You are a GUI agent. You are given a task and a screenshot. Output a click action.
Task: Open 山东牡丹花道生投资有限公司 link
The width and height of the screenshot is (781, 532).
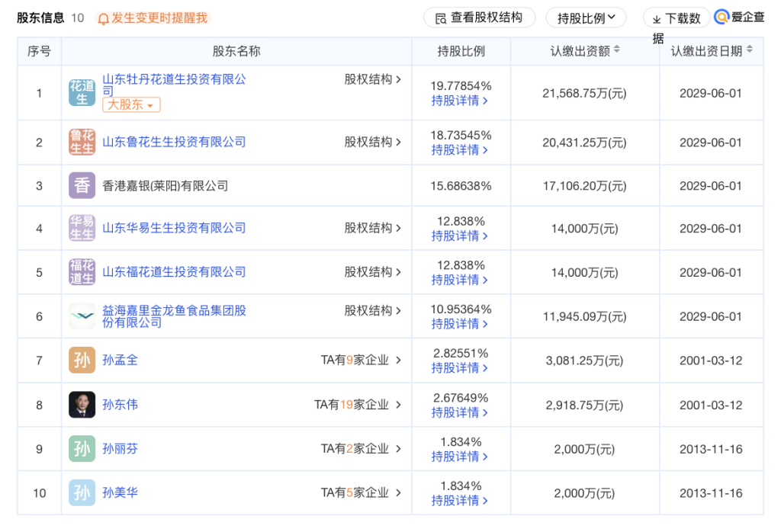pyautogui.click(x=174, y=85)
